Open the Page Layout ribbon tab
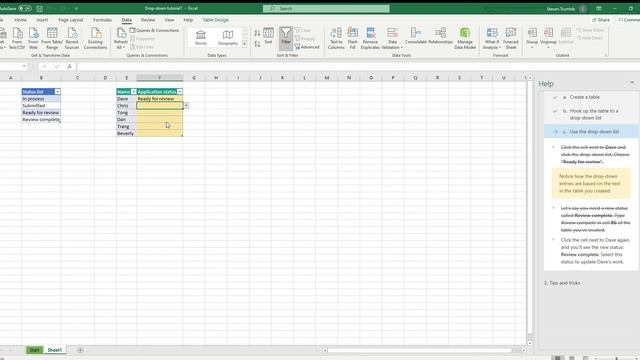This screenshot has height=360, width=640. tap(71, 20)
